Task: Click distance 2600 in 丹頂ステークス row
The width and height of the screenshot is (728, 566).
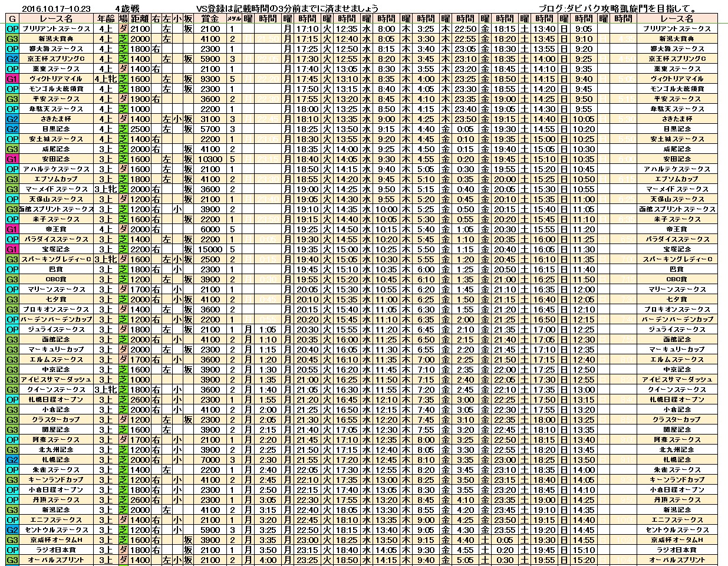Action: coord(140,499)
